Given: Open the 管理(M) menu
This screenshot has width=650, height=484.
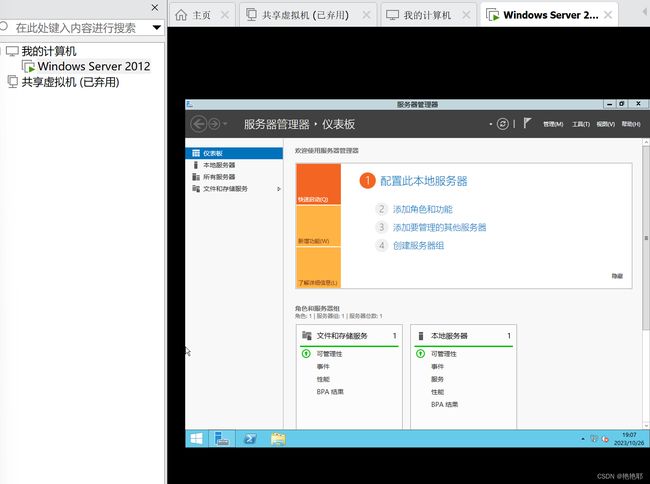Looking at the screenshot, I should [553, 124].
